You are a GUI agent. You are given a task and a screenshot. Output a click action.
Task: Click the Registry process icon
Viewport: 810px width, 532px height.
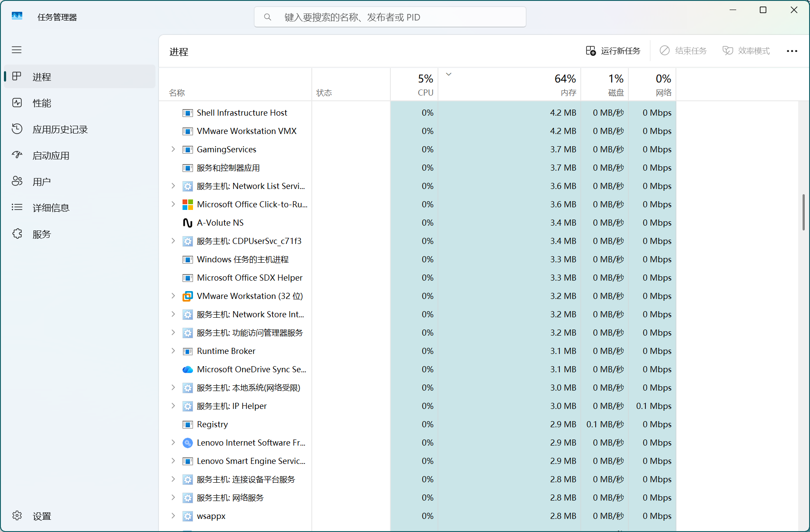click(x=187, y=424)
